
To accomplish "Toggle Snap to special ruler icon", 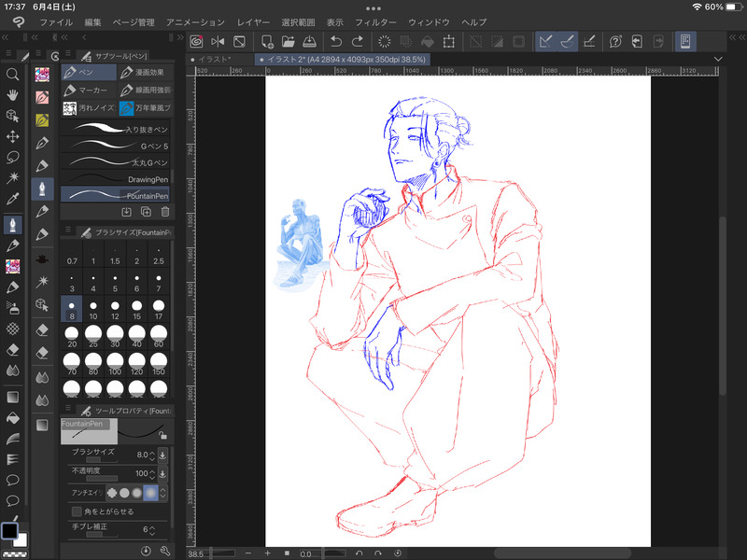I will click(x=567, y=41).
